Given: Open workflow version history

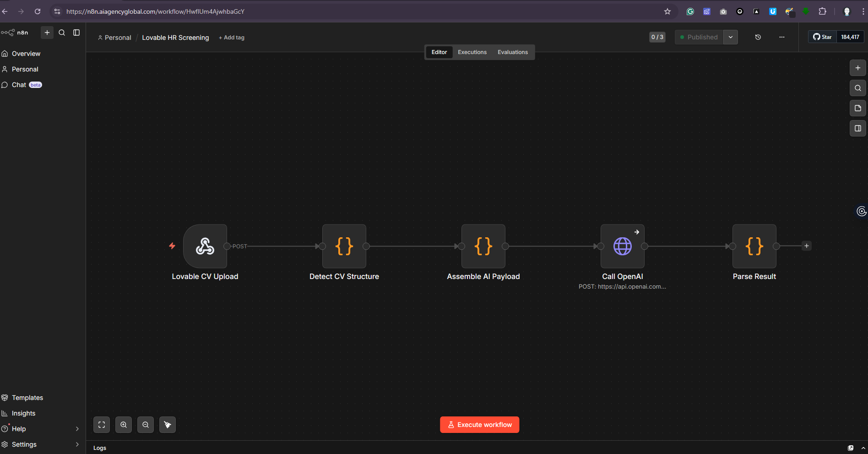Looking at the screenshot, I should [758, 37].
